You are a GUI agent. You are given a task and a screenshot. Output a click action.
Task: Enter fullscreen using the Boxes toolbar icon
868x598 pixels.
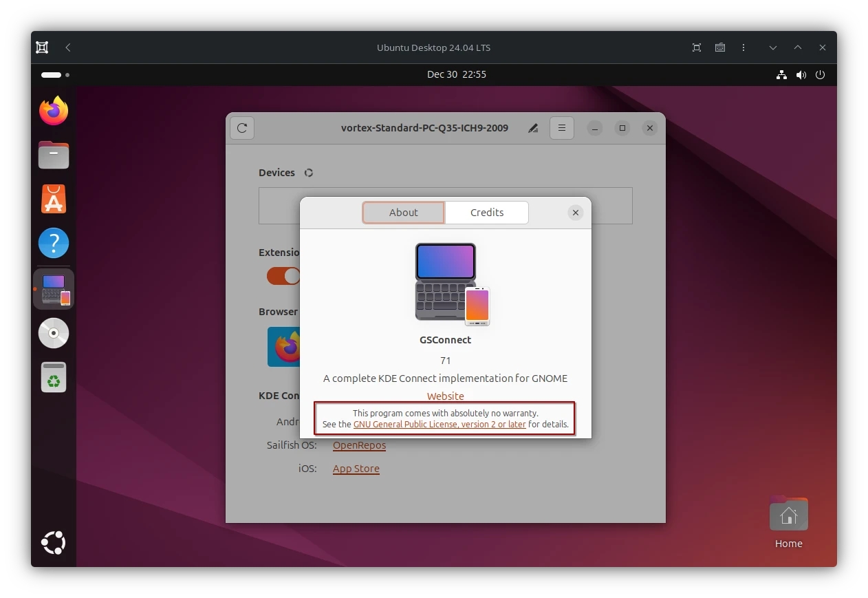pos(696,47)
